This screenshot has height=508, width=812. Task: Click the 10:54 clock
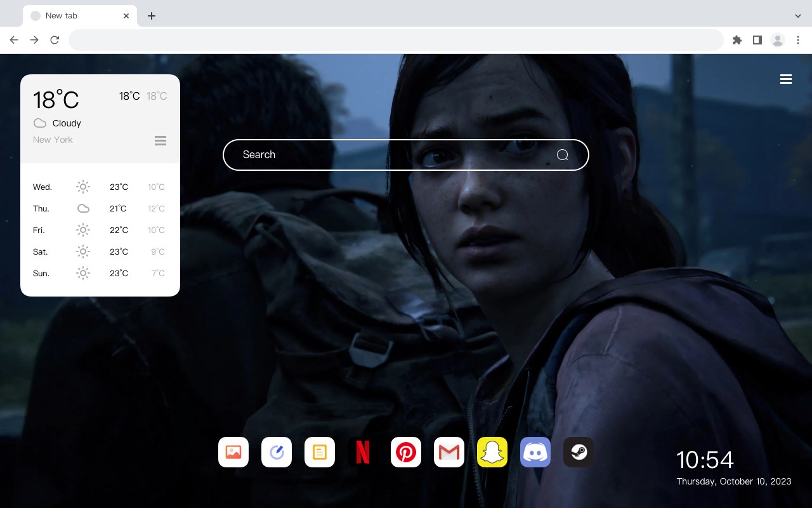coord(705,460)
